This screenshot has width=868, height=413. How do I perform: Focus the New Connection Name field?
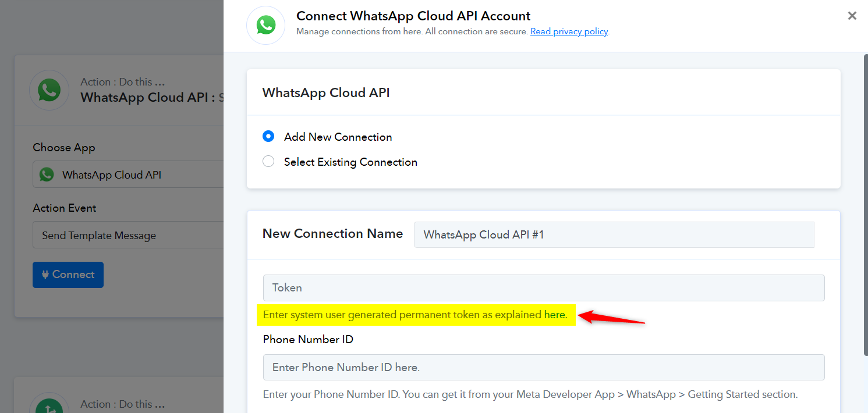coord(614,234)
